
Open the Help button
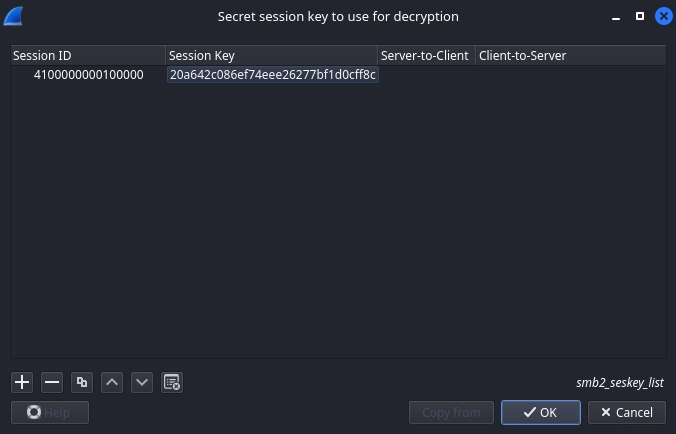pos(50,412)
